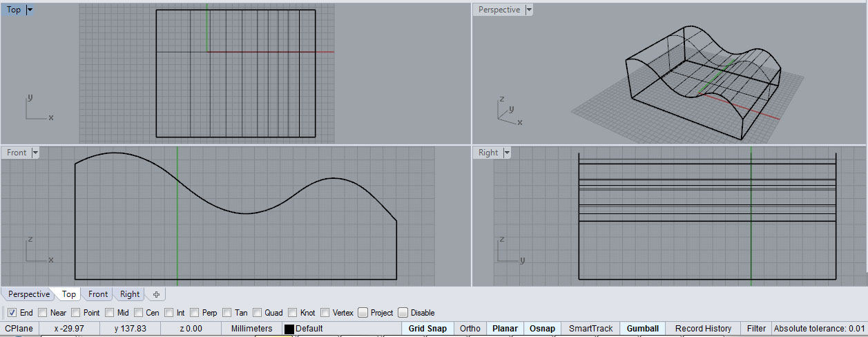Enable the Point object snap
This screenshot has height=337, width=868.
(x=76, y=313)
